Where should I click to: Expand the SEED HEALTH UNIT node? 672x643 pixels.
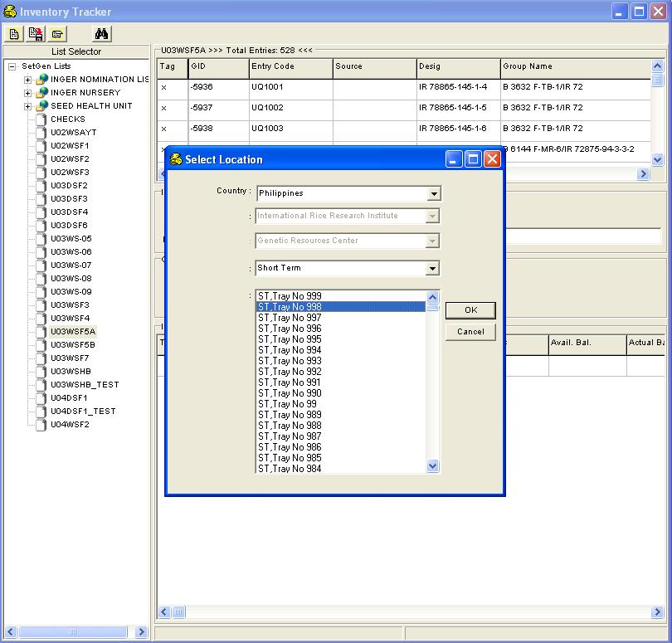point(28,106)
